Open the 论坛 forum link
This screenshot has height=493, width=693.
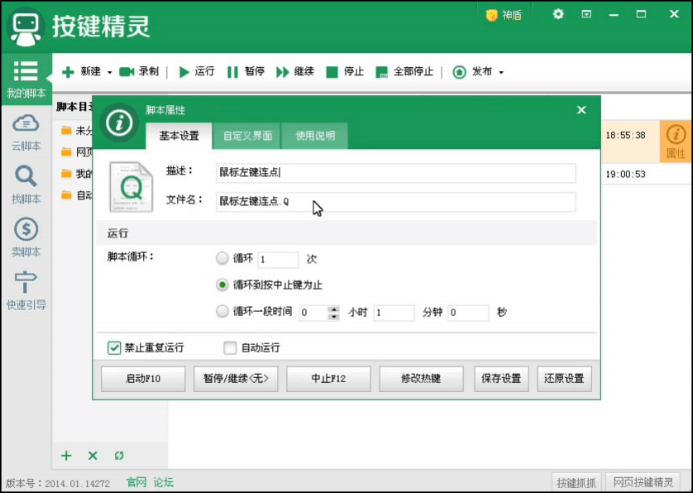[x=164, y=482]
